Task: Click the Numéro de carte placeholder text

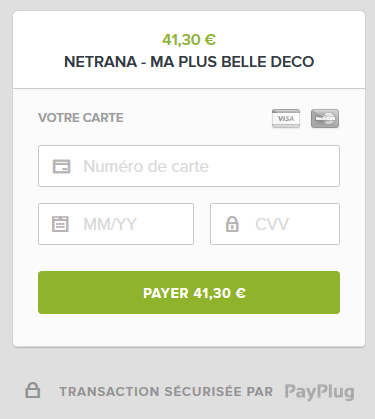Action: point(146,166)
